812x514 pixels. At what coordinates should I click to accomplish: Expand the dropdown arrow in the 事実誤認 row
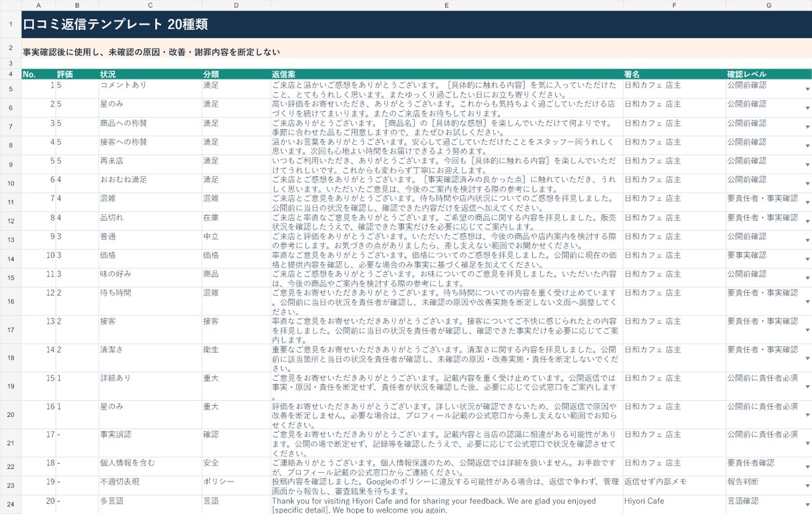[x=807, y=444]
